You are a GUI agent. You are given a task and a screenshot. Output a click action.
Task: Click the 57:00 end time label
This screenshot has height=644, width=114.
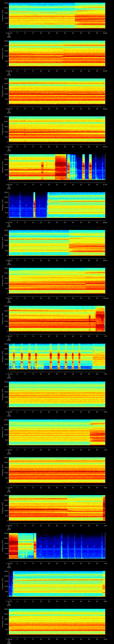pyautogui.click(x=105, y=184)
